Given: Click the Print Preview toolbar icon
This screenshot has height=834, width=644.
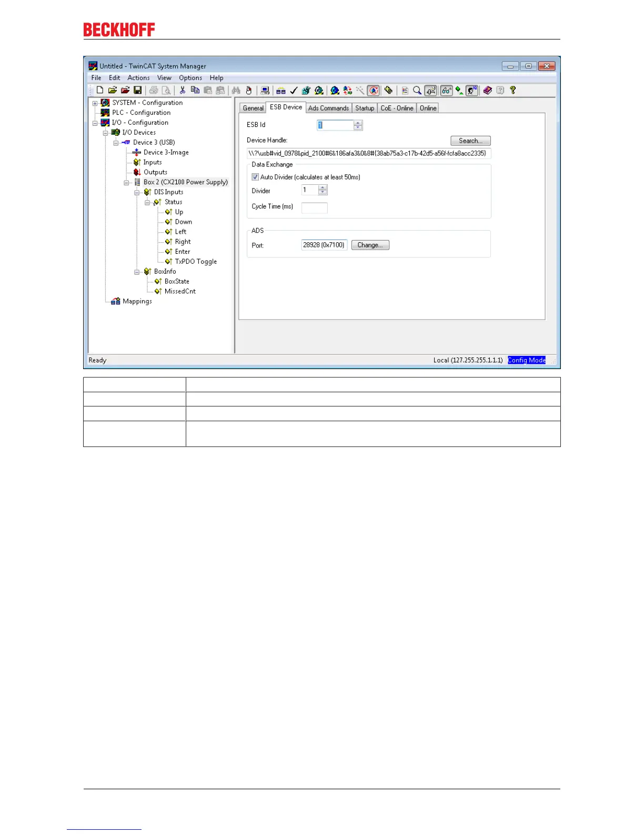Looking at the screenshot, I should click(x=166, y=91).
